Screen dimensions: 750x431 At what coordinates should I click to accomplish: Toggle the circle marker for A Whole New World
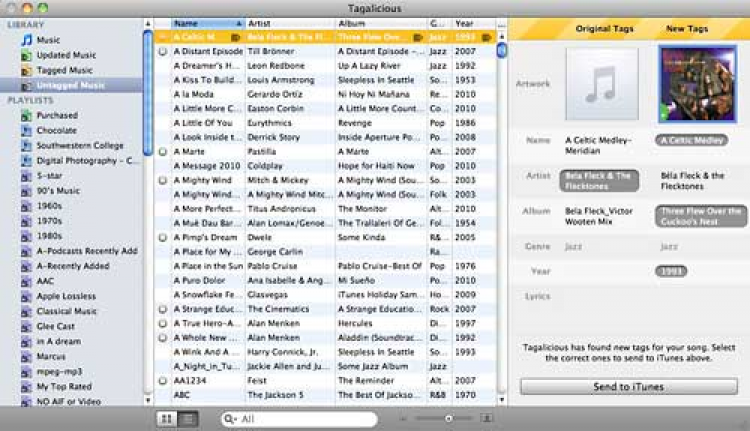coord(163,338)
